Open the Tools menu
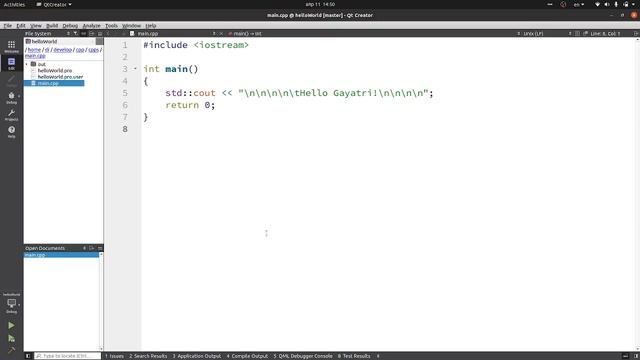This screenshot has height=360, width=640. (x=111, y=25)
